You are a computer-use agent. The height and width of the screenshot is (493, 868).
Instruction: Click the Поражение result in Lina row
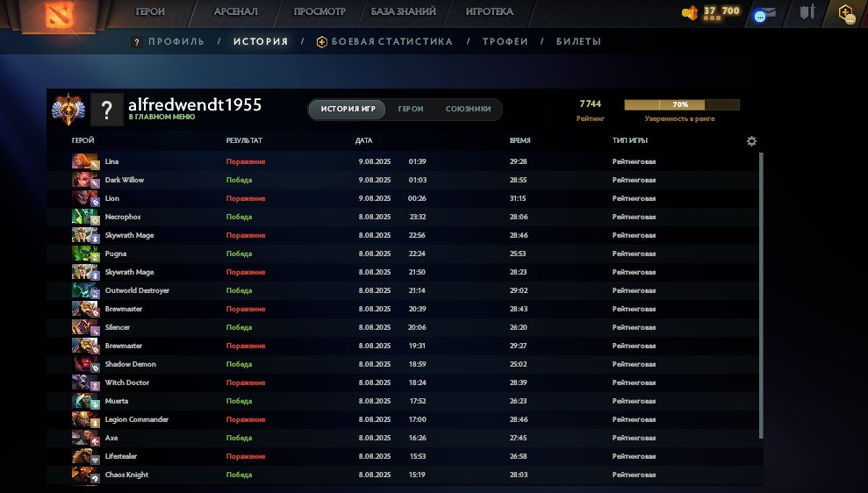[x=246, y=161]
